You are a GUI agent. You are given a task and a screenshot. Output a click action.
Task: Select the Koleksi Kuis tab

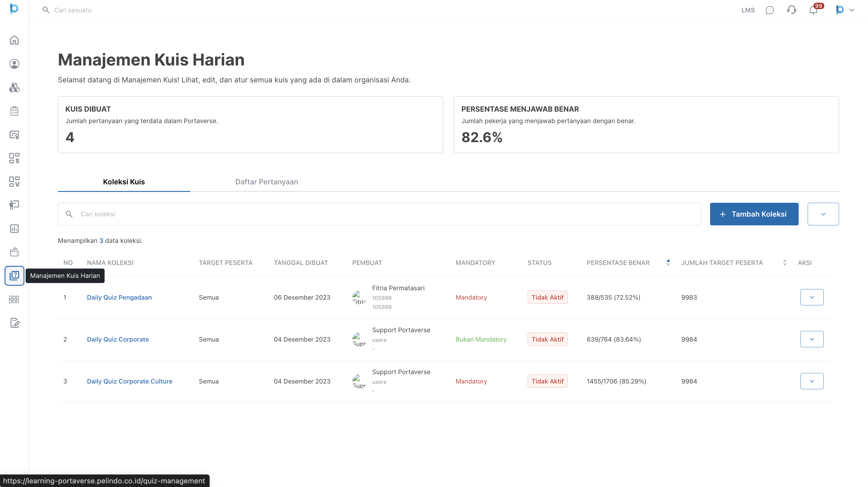click(124, 182)
